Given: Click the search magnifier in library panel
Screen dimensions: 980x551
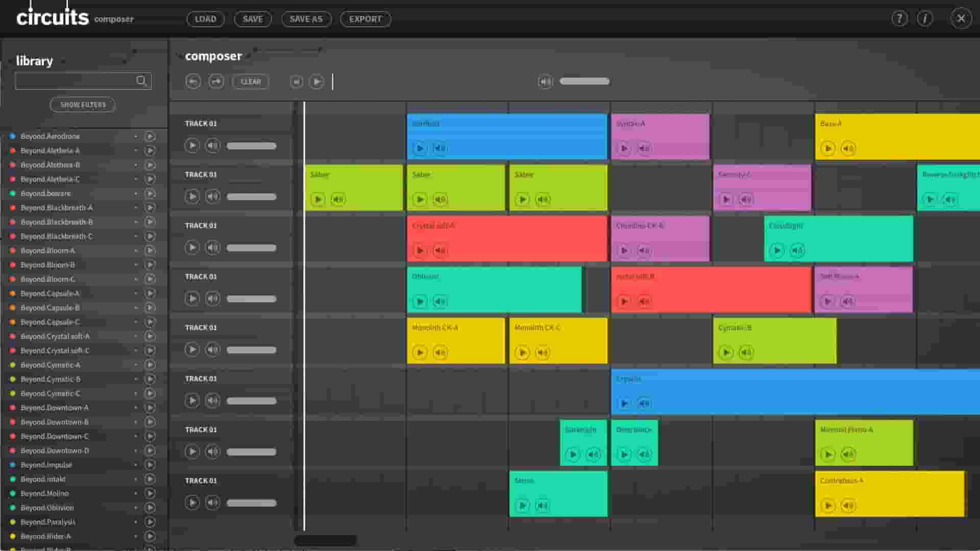Looking at the screenshot, I should tap(142, 81).
